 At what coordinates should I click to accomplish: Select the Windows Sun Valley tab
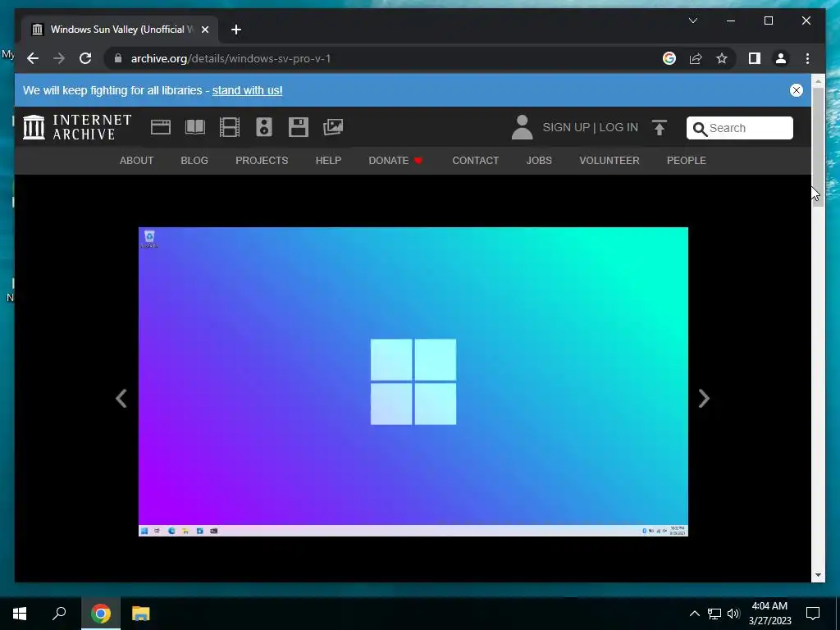[x=120, y=30]
